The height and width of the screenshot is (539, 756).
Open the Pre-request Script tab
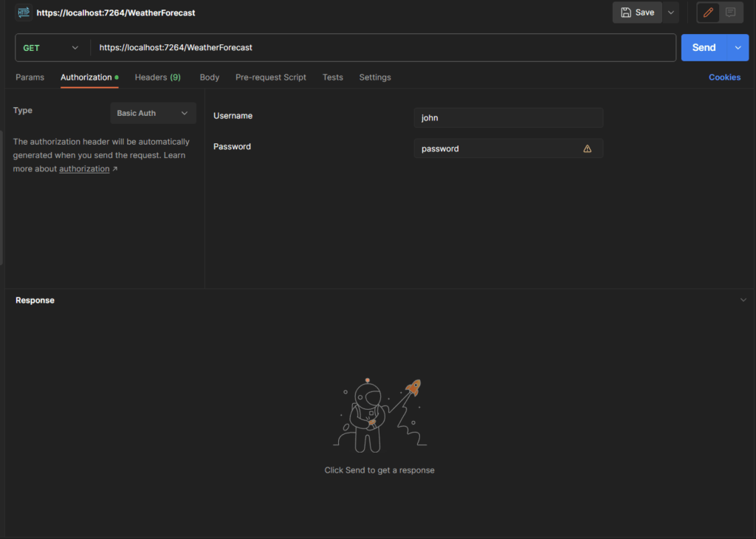[272, 77]
